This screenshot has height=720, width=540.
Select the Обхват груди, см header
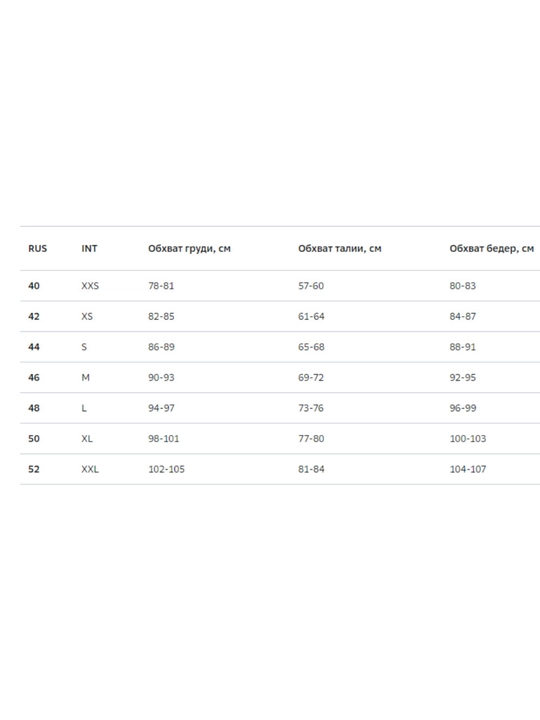(x=189, y=248)
